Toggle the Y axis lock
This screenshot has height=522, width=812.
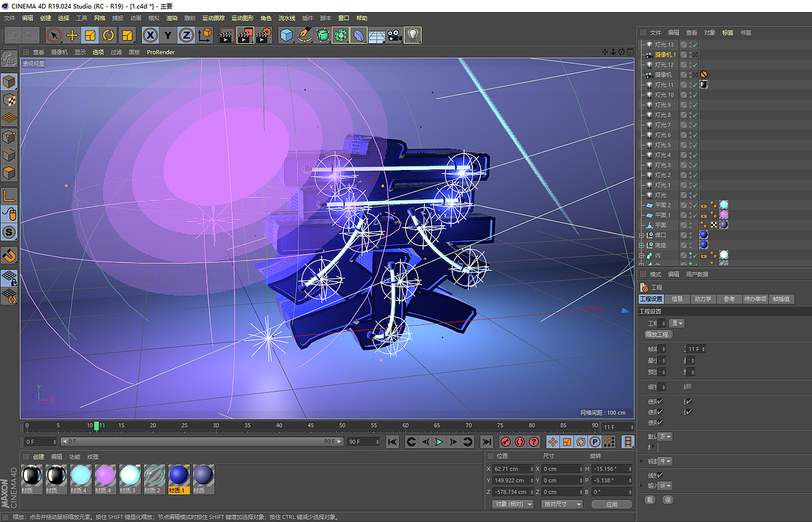pos(168,35)
